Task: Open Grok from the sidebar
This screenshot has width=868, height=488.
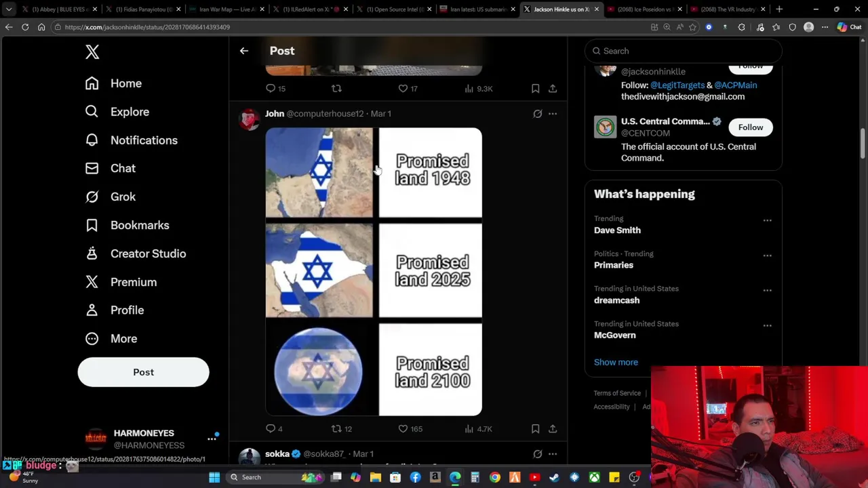Action: pyautogui.click(x=110, y=197)
